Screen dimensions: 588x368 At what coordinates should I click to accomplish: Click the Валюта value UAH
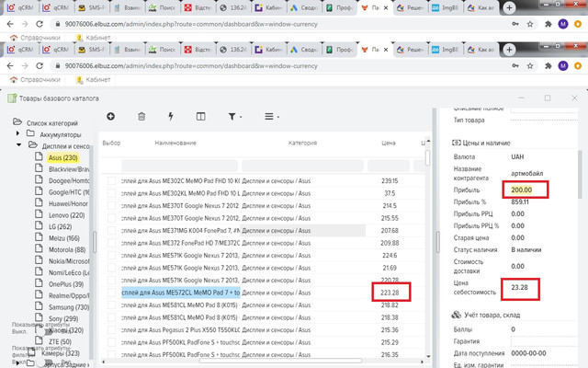click(517, 156)
